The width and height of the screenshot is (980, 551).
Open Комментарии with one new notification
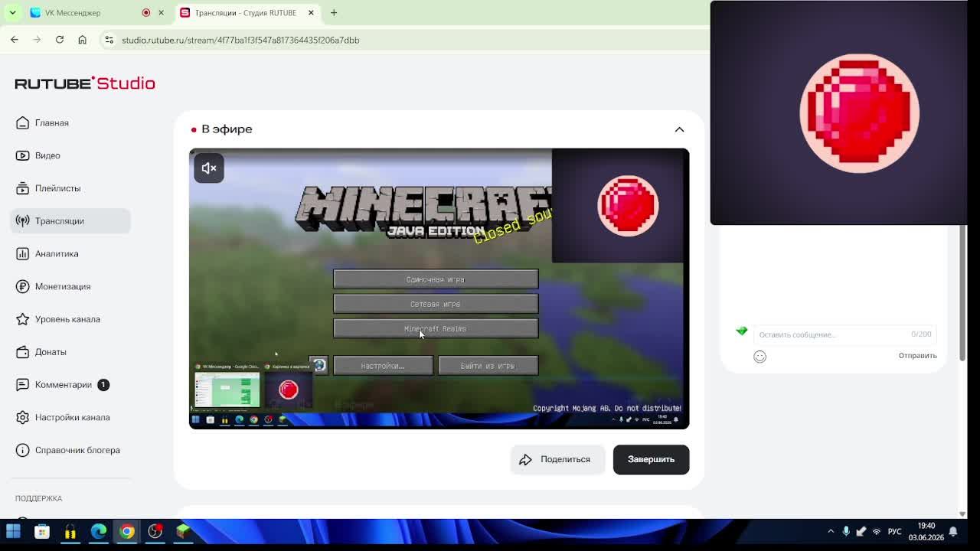click(x=70, y=385)
